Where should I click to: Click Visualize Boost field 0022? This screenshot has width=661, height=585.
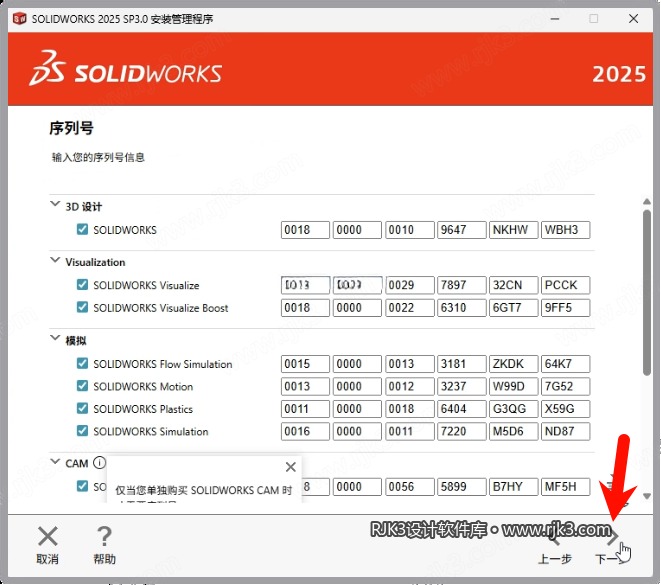[x=409, y=308]
